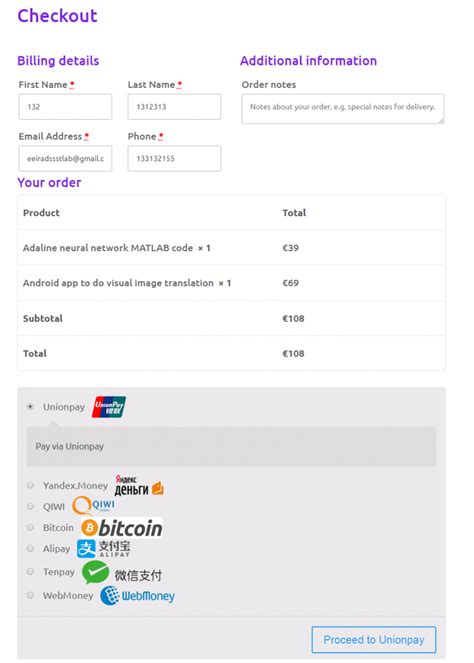Focus the First Name field
The image size is (474, 663).
(66, 107)
